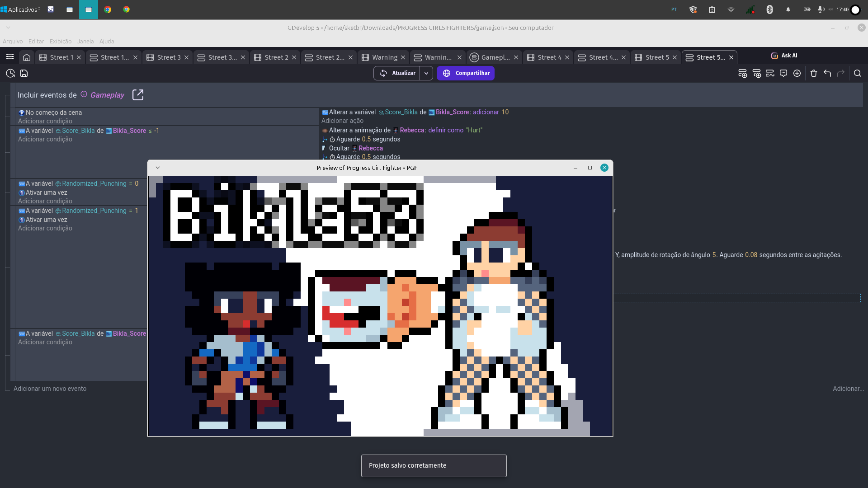Click the add new event icon
868x488 pixels.
coord(742,73)
